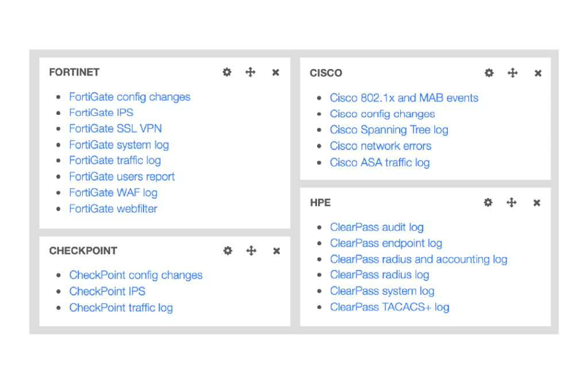The height and width of the screenshot is (385, 588).
Task: Open Checkpoint panel gear settings
Action: [x=227, y=251]
